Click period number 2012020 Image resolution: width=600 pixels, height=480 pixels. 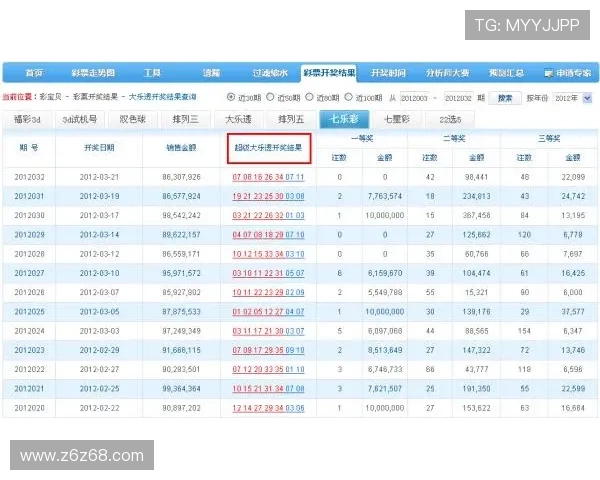(x=29, y=408)
